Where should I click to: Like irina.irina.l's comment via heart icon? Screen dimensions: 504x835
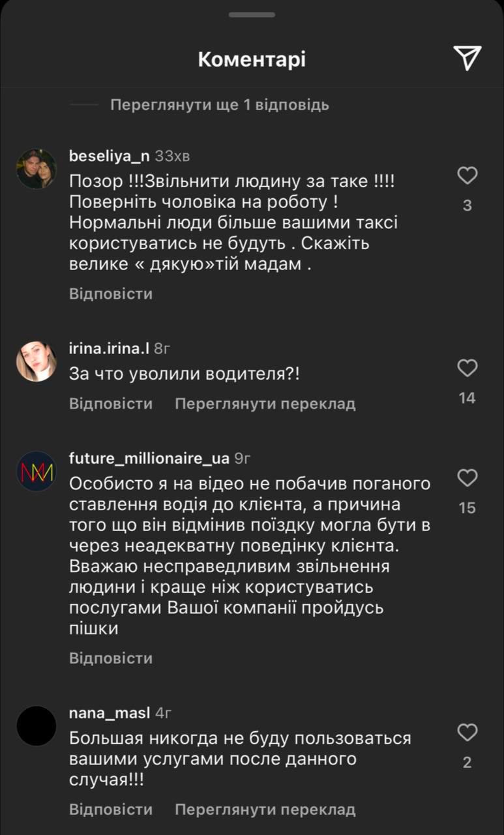coord(467,368)
